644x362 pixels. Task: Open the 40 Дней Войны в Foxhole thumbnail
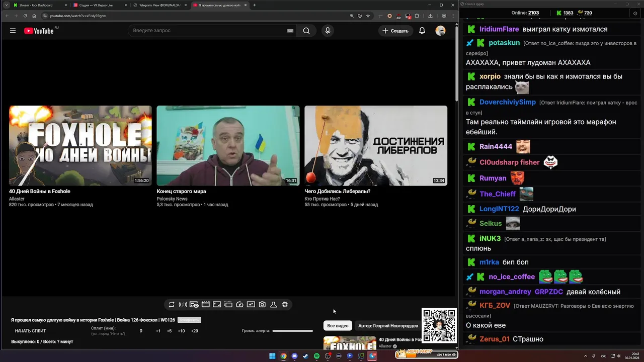(x=80, y=146)
